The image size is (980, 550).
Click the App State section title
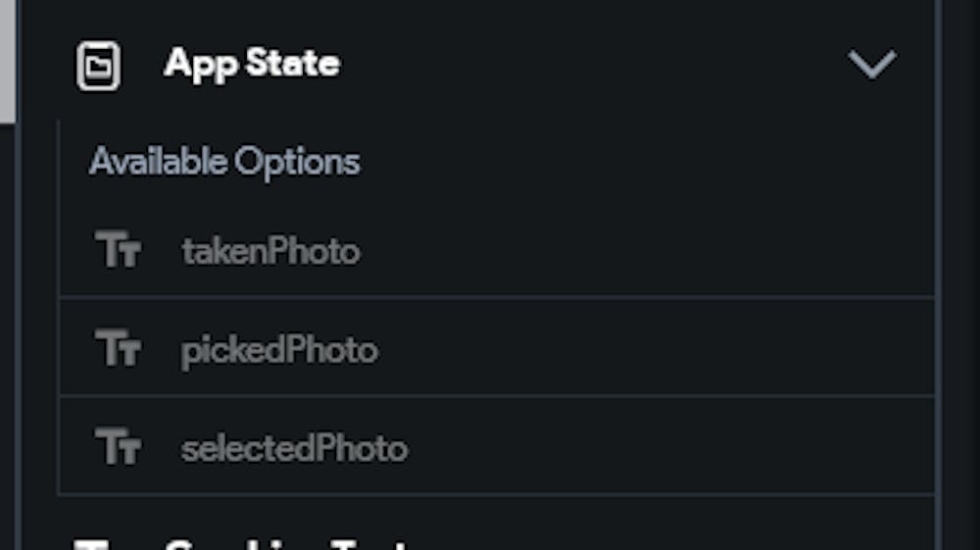(x=252, y=64)
